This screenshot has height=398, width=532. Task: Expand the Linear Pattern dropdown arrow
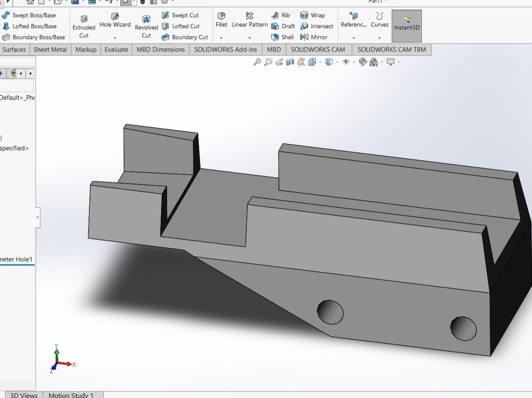pyautogui.click(x=250, y=38)
